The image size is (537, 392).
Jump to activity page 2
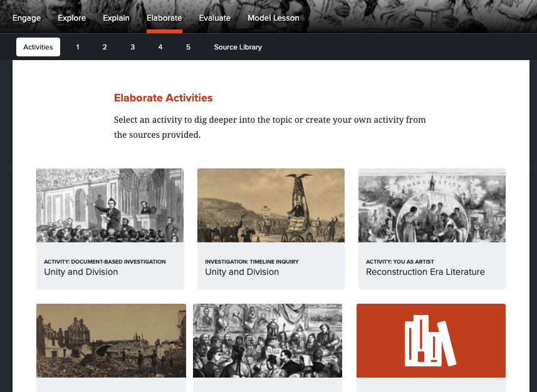[105, 47]
